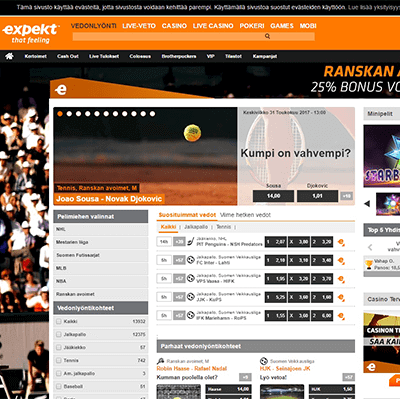Click the football icon beside VPS Vaasa - HIFK
Image resolution: width=400 pixels, height=400 pixels.
click(x=191, y=278)
